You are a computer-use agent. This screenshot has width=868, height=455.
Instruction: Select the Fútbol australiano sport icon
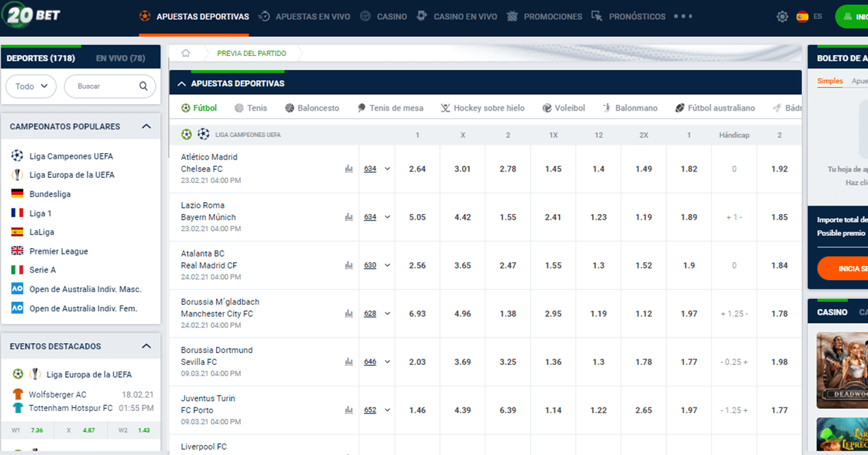point(682,108)
